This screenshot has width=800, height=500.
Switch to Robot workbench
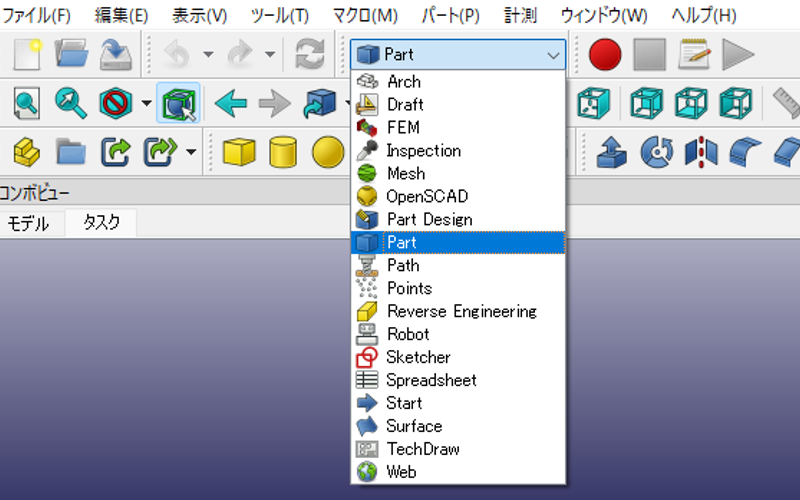pos(458,334)
